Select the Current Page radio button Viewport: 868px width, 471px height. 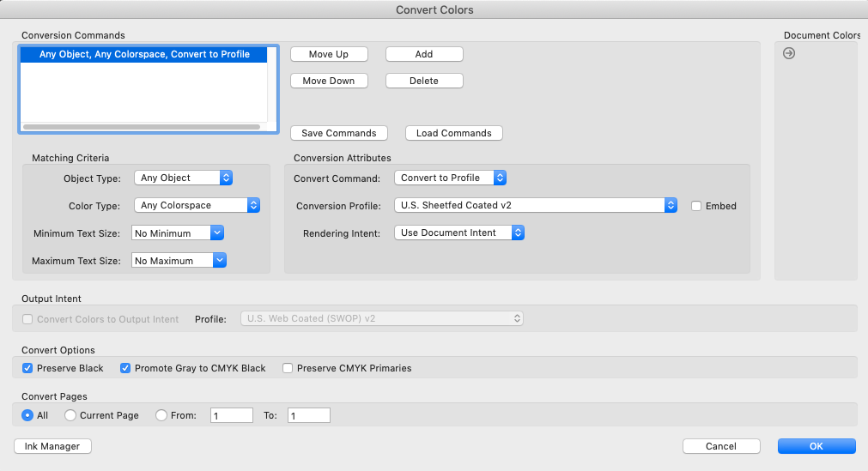tap(70, 415)
